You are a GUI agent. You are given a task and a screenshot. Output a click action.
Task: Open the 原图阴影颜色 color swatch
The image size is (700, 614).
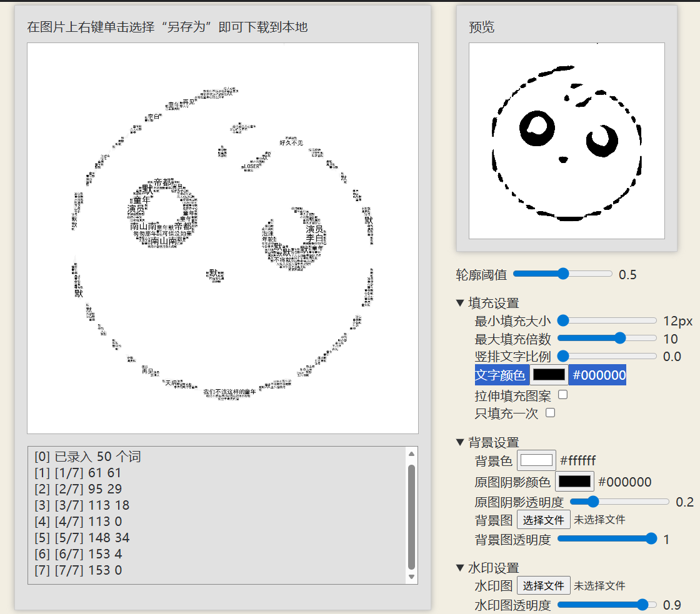point(574,482)
